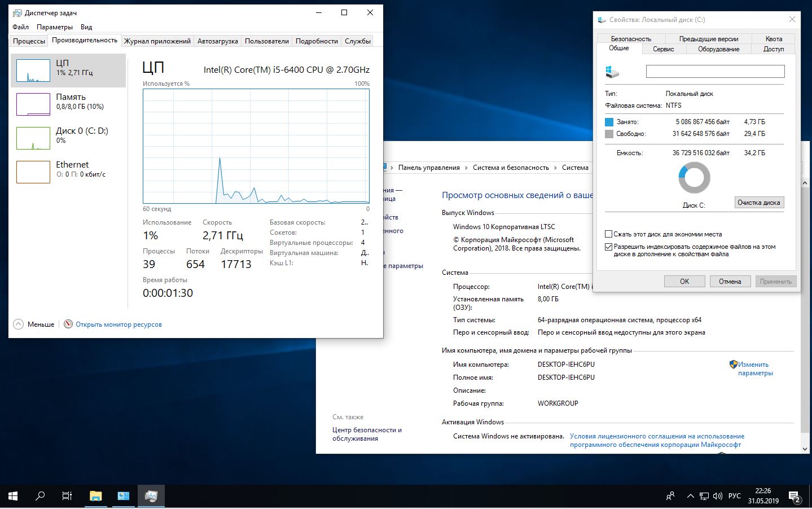This screenshot has height=509, width=812.
Task: Select the Общие tab in disk properties
Action: [x=619, y=49]
